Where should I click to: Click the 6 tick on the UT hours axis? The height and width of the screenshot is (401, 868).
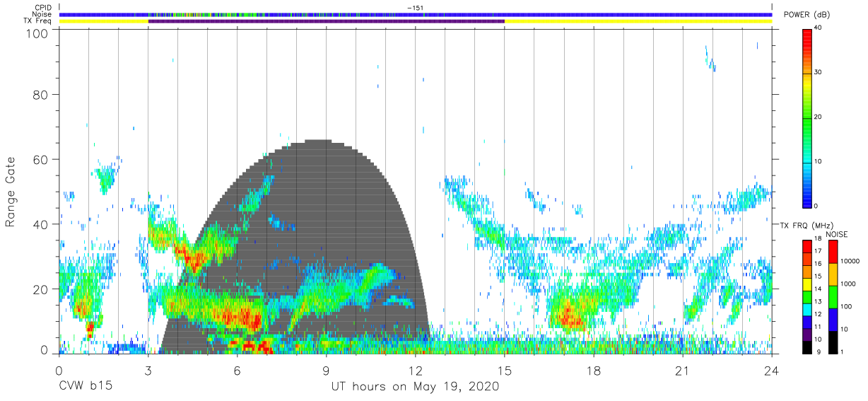(x=237, y=371)
